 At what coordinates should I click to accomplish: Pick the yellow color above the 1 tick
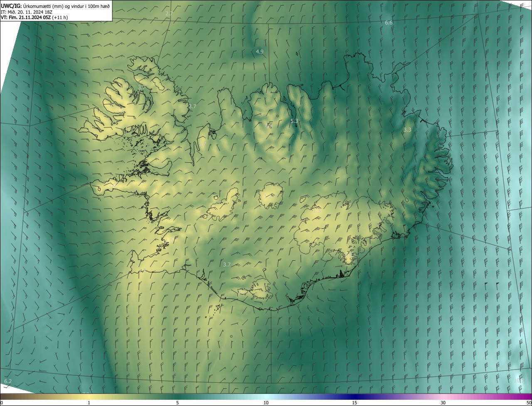click(x=89, y=396)
